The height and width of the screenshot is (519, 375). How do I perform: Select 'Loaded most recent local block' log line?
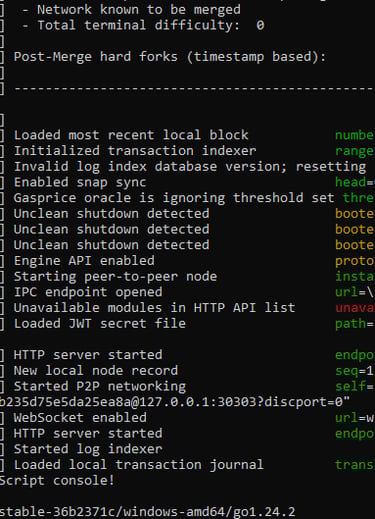coord(131,135)
